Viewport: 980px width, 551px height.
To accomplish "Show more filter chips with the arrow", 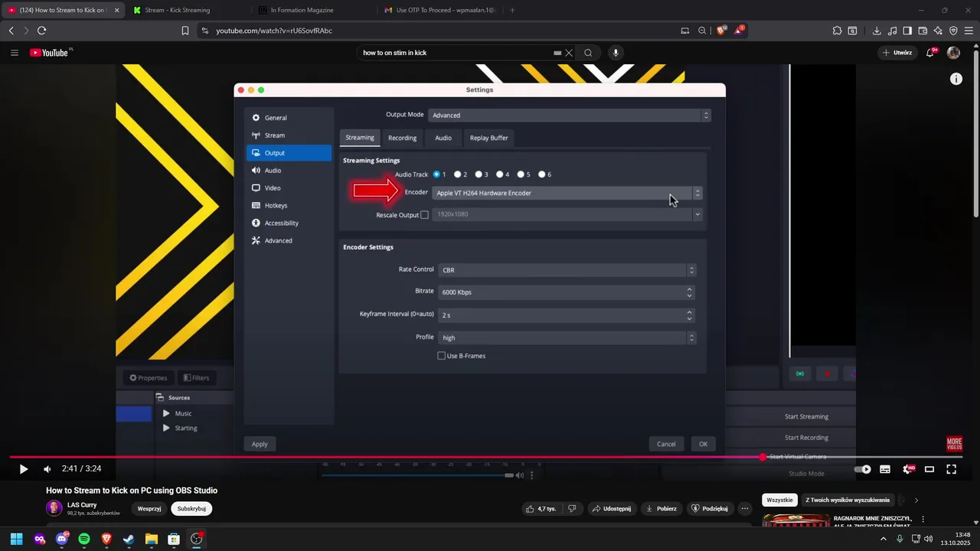I will tap(916, 500).
